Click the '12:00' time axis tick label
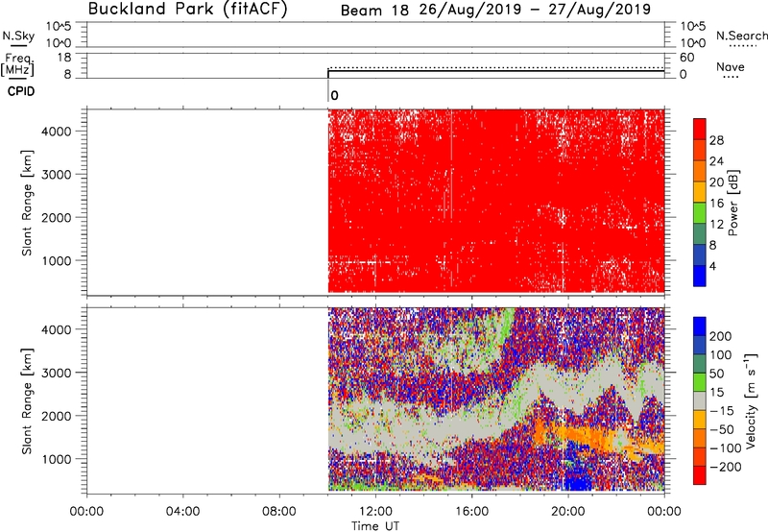This screenshot has height=532, width=768. click(375, 512)
